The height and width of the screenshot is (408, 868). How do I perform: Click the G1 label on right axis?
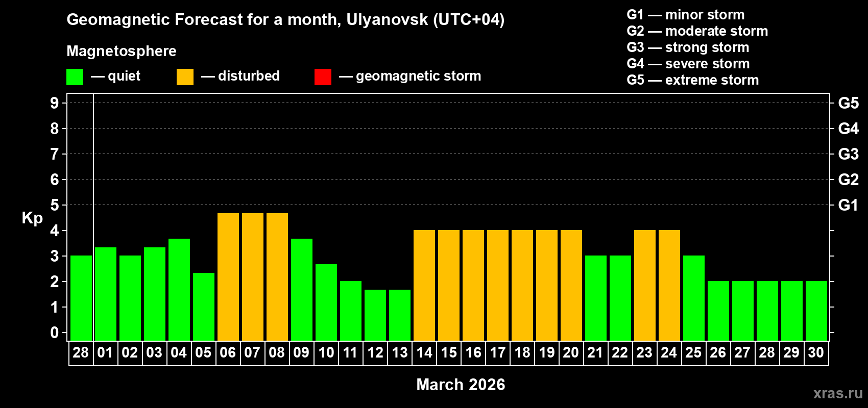[x=848, y=205]
